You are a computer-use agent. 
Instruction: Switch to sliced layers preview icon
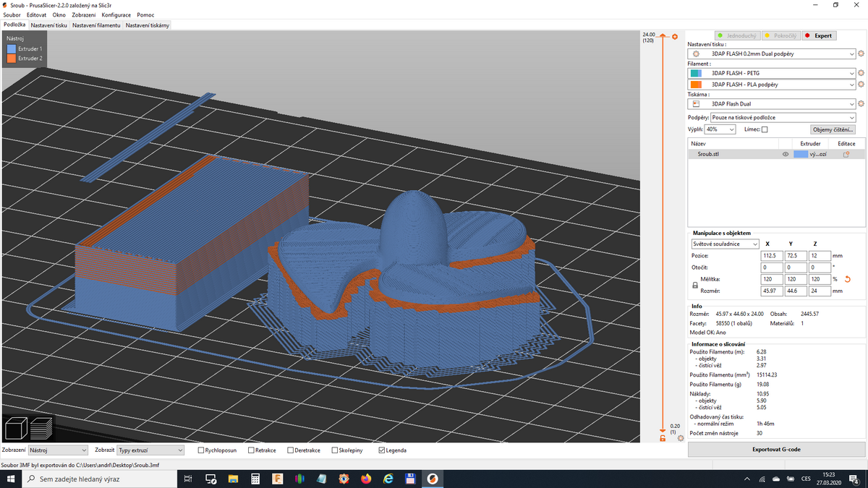pos(41,428)
